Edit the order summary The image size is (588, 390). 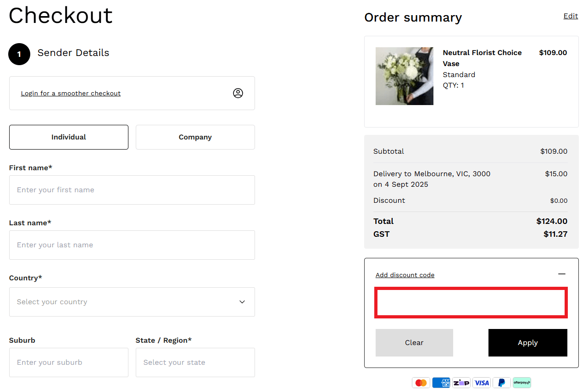coord(571,16)
